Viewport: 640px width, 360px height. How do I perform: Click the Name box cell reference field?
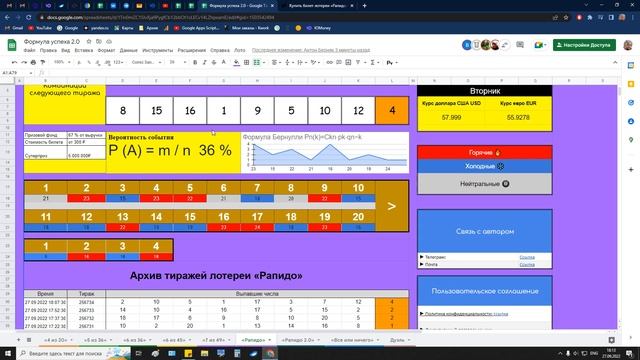point(17,73)
